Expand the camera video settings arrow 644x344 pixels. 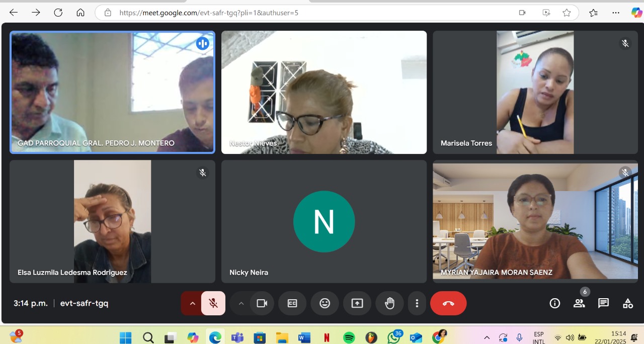(241, 303)
